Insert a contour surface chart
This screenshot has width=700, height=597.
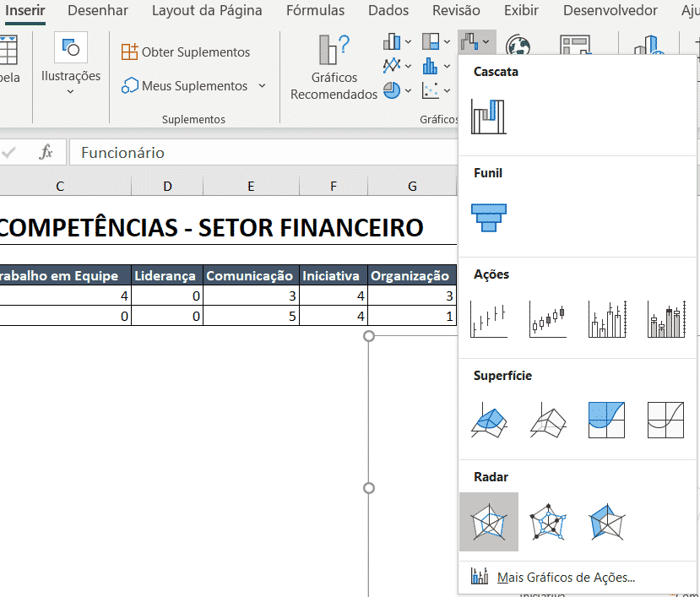click(x=607, y=421)
